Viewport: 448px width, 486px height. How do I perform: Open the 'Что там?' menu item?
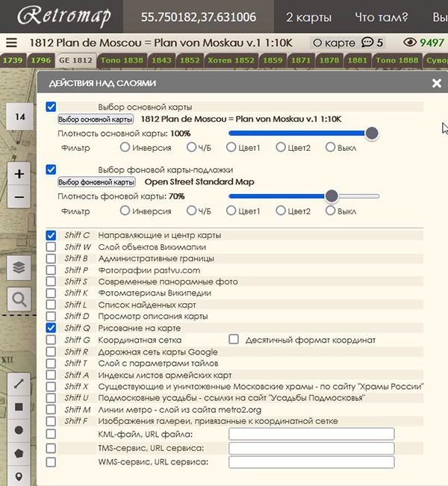[x=380, y=17]
